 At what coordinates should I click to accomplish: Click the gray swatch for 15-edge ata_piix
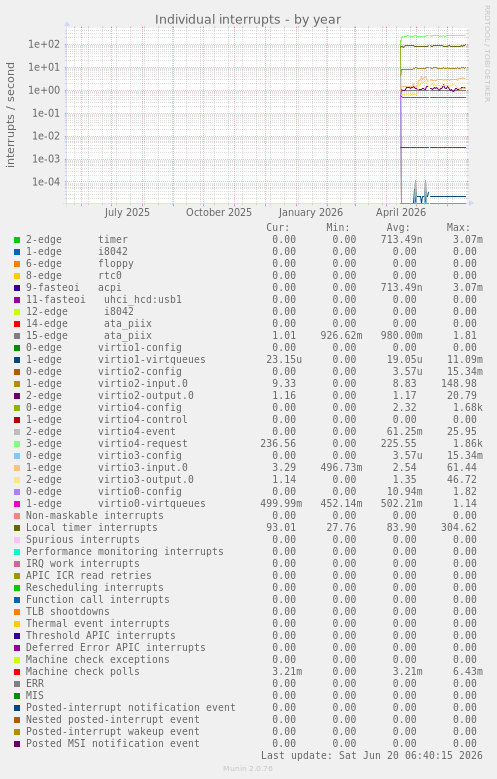[17, 336]
